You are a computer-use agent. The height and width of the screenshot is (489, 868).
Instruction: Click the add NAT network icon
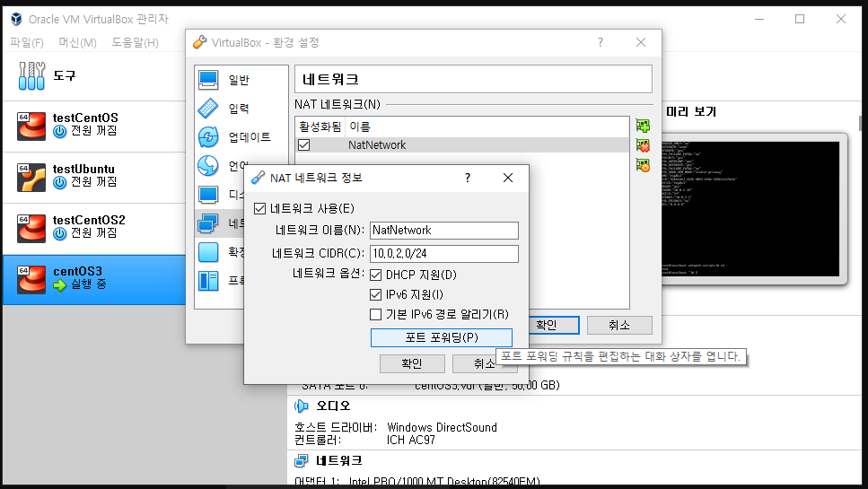point(643,126)
